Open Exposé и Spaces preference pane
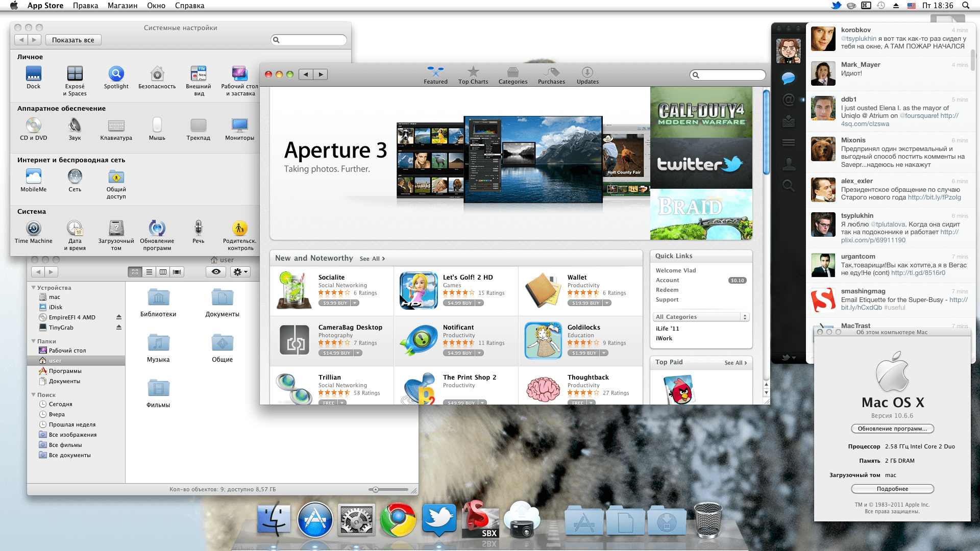The height and width of the screenshot is (551, 980). [75, 81]
